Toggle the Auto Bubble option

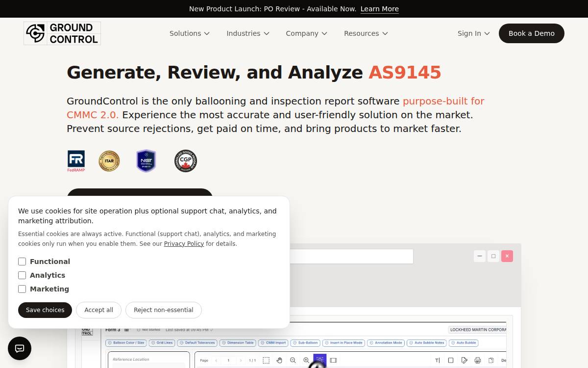pyautogui.click(x=464, y=343)
